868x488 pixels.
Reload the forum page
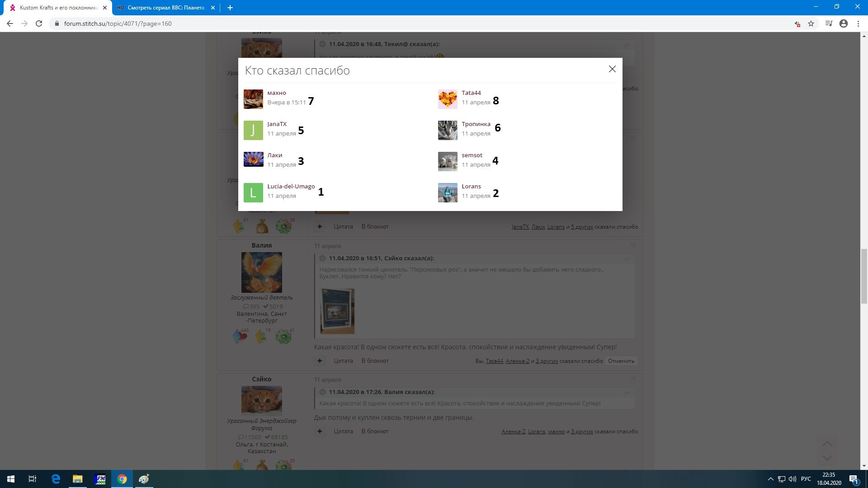tap(39, 23)
